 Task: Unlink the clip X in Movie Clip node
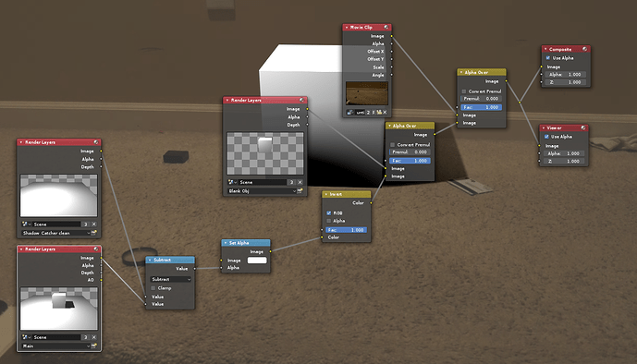(385, 113)
